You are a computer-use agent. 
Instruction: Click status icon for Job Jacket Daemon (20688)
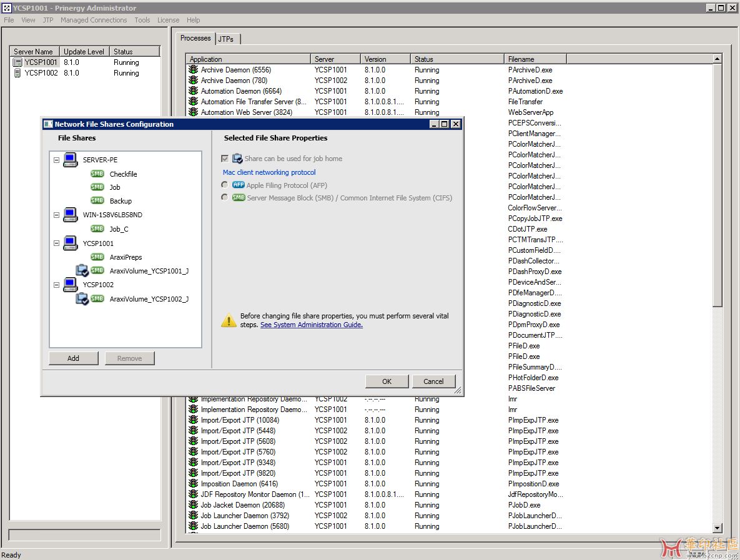[x=193, y=505]
